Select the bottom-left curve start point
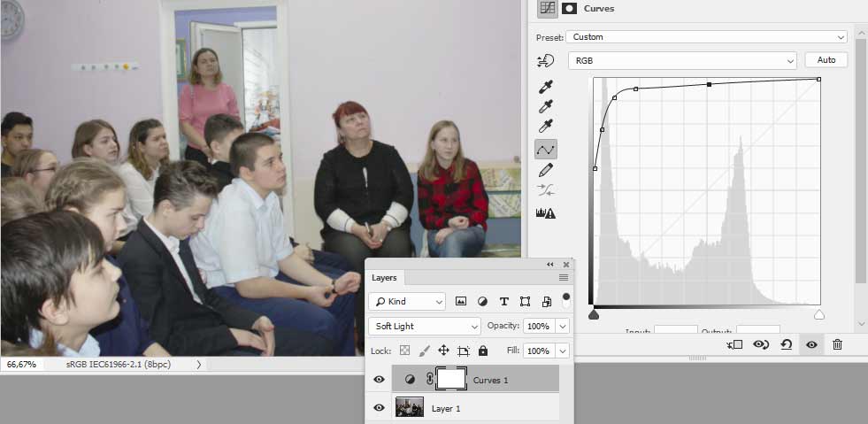The height and width of the screenshot is (424, 868). [x=595, y=168]
